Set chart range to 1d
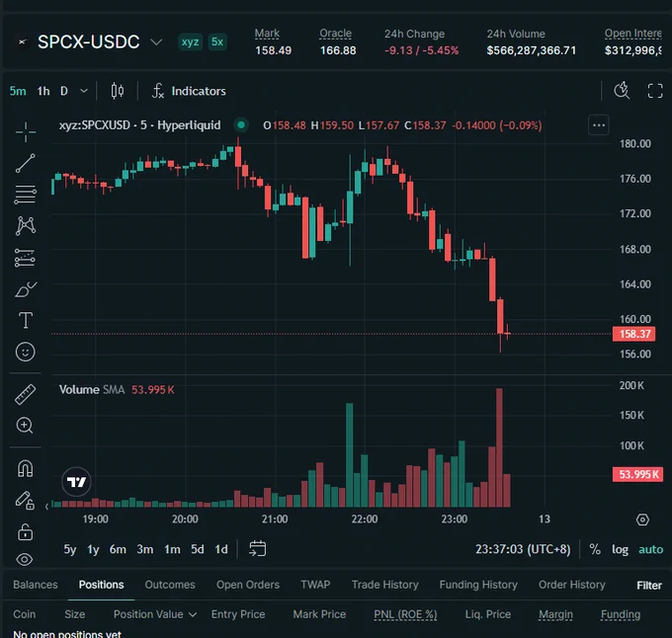The width and height of the screenshot is (672, 638). [x=221, y=549]
